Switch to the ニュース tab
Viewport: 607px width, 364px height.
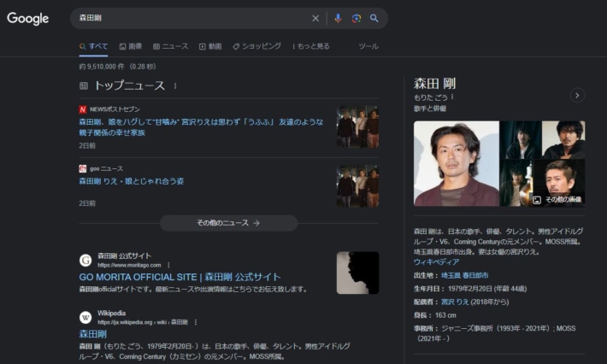point(171,46)
